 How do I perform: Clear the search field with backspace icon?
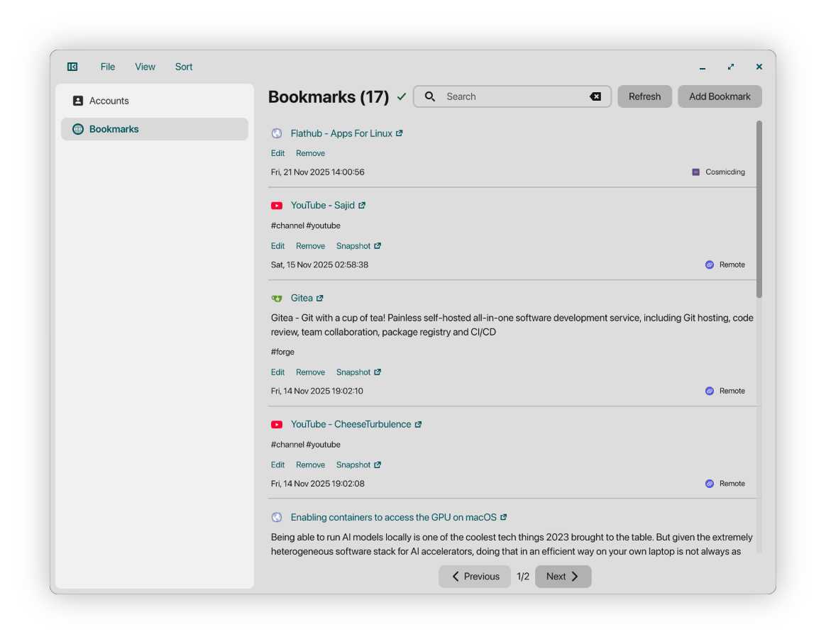pos(595,96)
